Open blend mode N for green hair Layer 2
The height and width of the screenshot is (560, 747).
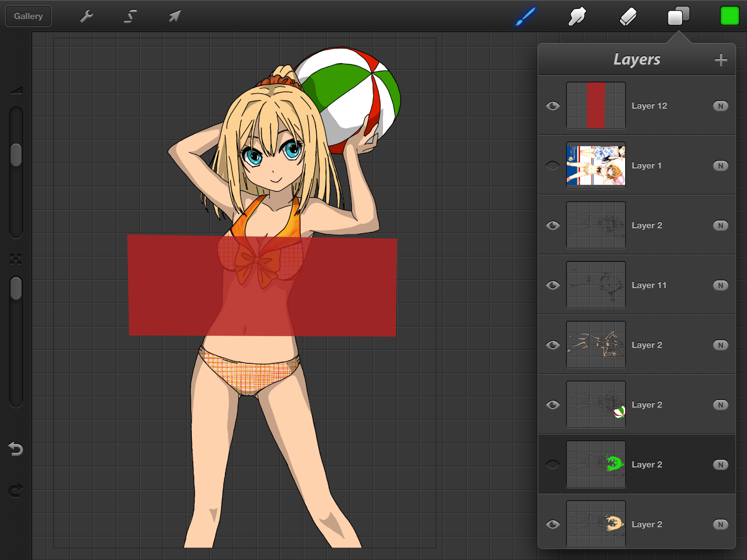(x=720, y=464)
